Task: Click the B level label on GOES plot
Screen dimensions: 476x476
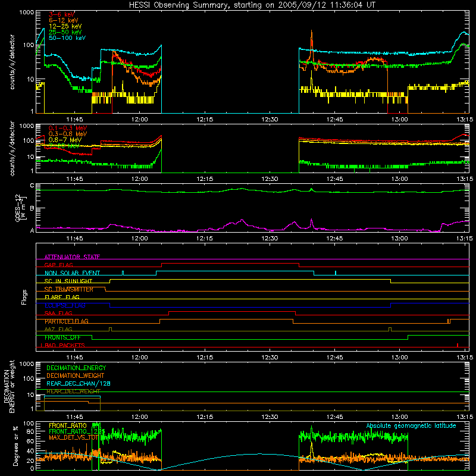Action: pos(32,208)
